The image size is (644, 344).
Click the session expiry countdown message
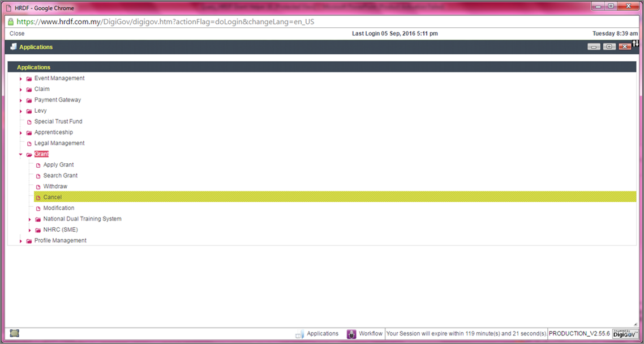coord(467,333)
